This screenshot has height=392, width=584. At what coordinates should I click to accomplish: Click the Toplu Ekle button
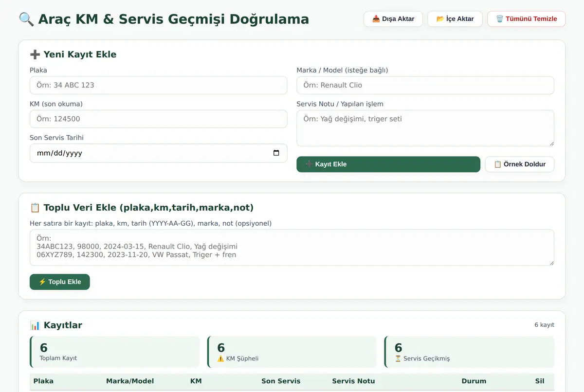coord(60,282)
